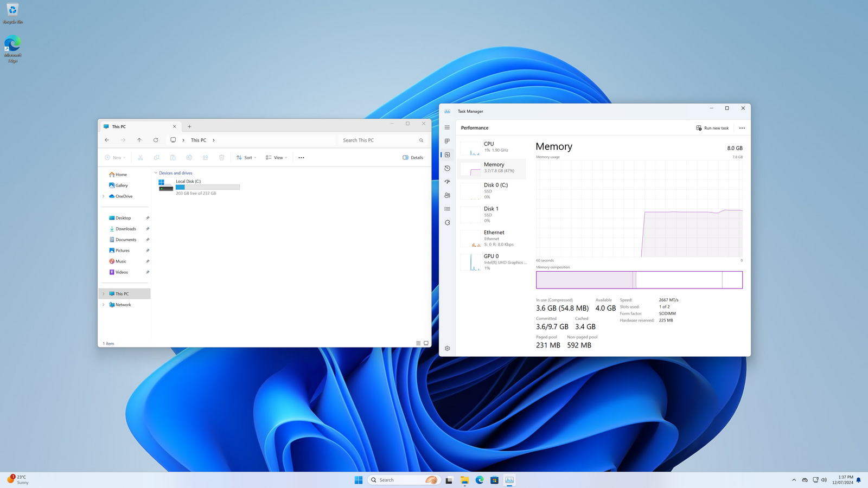Select Memory performance entry
This screenshot has width=868, height=488.
[493, 168]
